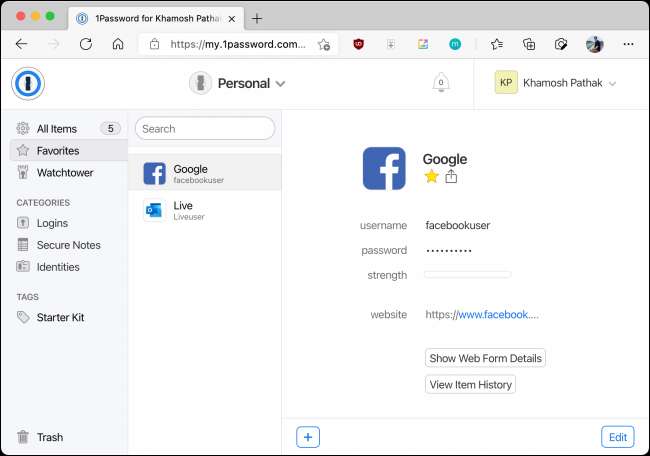
Task: Click the plus button to add new item
Action: (x=308, y=437)
